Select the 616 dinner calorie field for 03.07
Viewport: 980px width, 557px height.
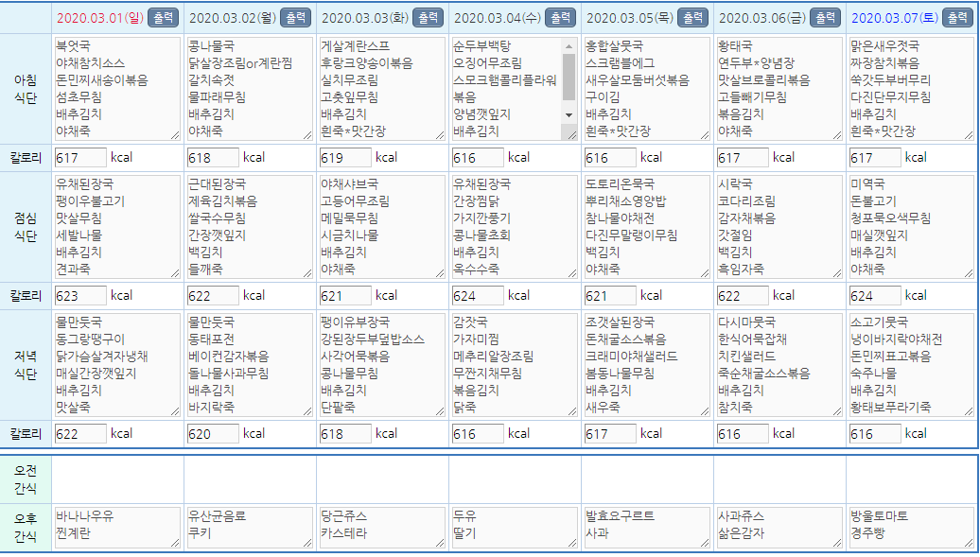[x=875, y=434]
